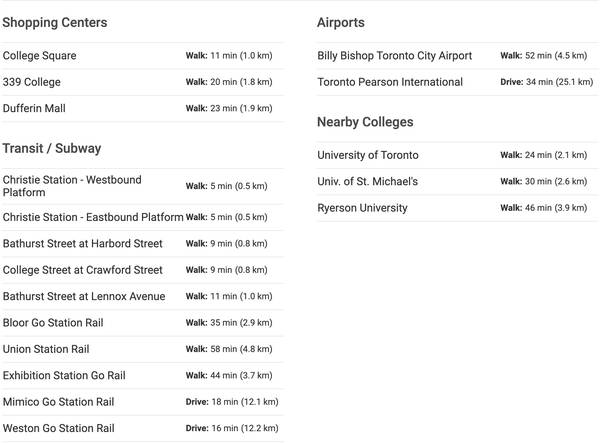Select College Street at Crawford Street
600x443 pixels.
142,270
